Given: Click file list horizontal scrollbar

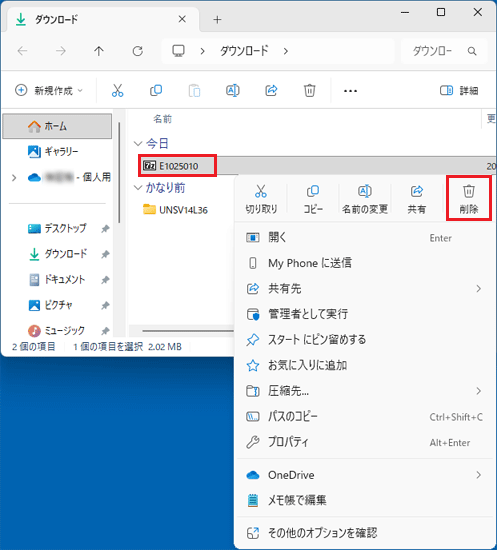Looking at the screenshot, I should click(x=188, y=330).
